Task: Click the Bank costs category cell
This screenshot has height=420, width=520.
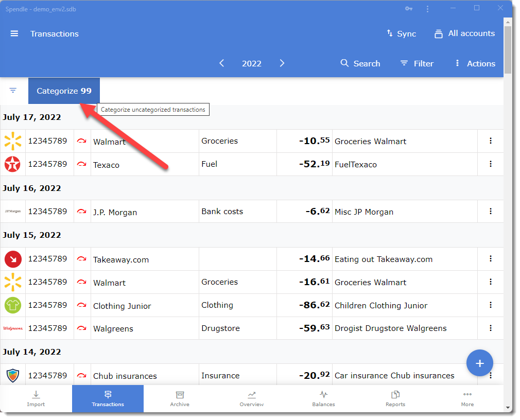Action: [238, 211]
